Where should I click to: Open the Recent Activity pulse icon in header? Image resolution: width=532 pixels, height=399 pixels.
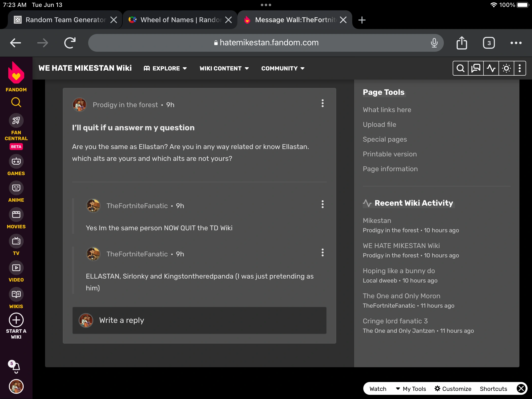click(x=491, y=68)
